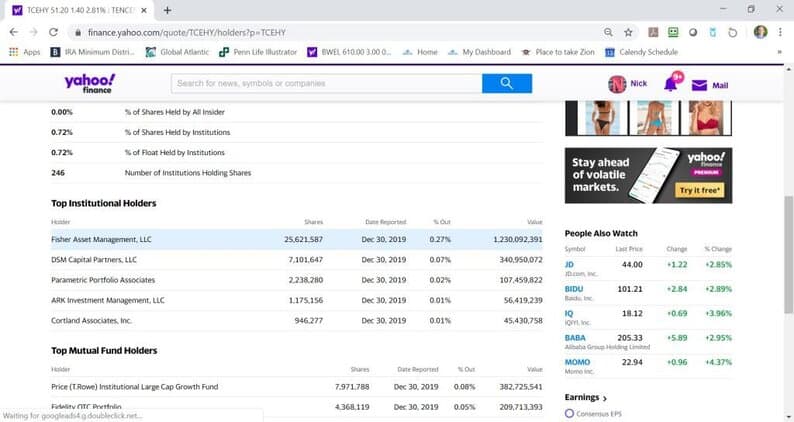The height and width of the screenshot is (422, 794).
Task: Open the IQ symbol link
Action: [569, 313]
